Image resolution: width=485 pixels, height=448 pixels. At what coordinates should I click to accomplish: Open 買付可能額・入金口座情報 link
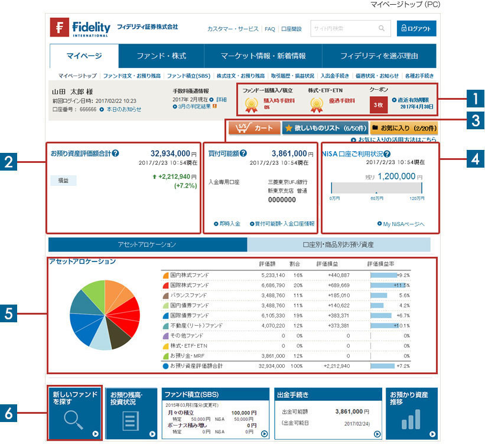[285, 224]
